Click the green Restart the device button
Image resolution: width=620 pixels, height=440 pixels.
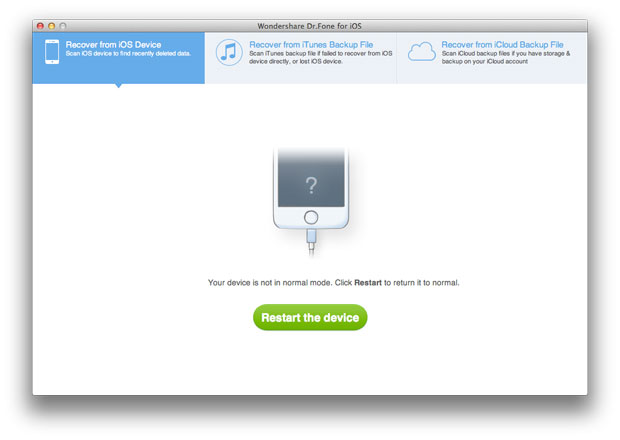(310, 317)
